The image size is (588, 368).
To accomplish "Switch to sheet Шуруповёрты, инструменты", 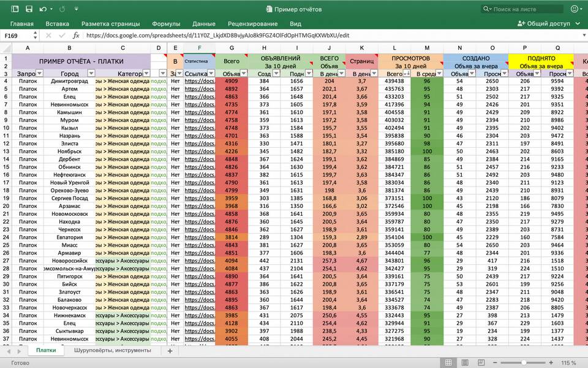I will click(112, 350).
